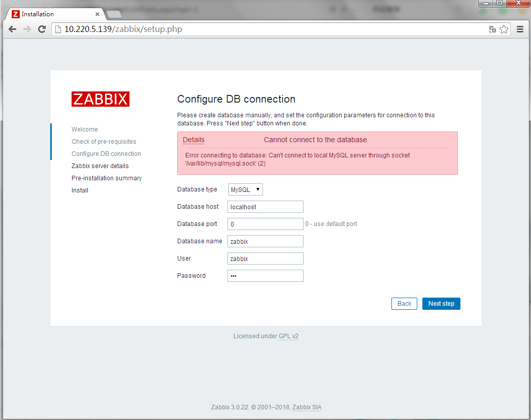
Task: Minimize the browser window
Action: tap(486, 3)
